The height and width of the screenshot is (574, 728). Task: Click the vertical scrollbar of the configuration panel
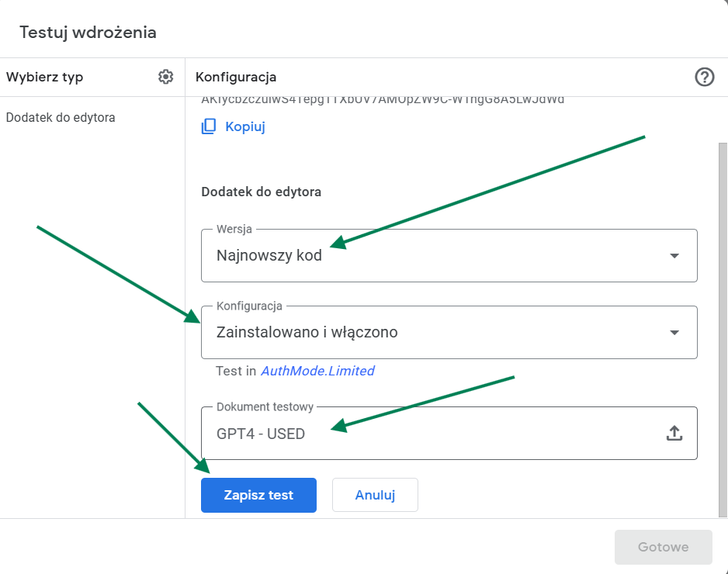[723, 326]
